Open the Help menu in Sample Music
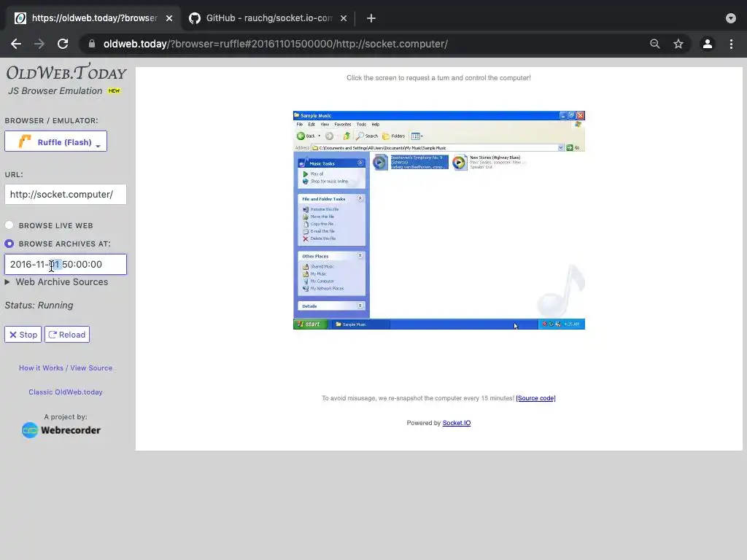 click(x=376, y=124)
